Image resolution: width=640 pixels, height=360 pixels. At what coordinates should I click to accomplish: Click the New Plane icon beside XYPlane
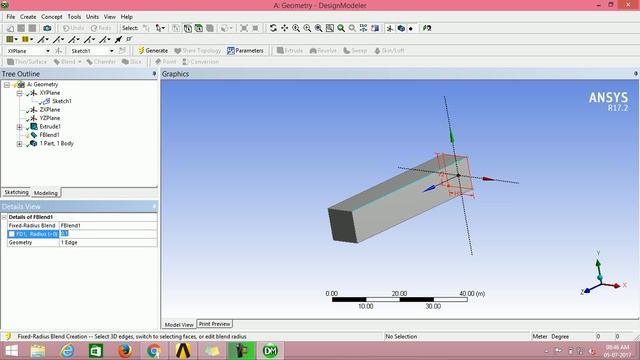(58, 51)
